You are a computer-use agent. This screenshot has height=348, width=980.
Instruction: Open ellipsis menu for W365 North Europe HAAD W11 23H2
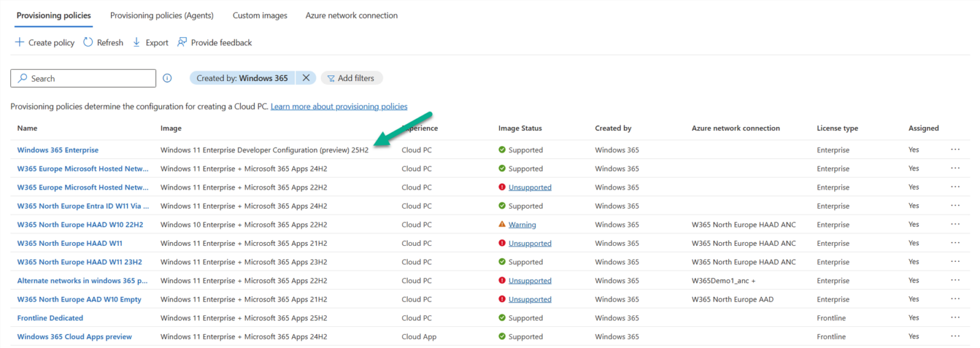(x=955, y=262)
